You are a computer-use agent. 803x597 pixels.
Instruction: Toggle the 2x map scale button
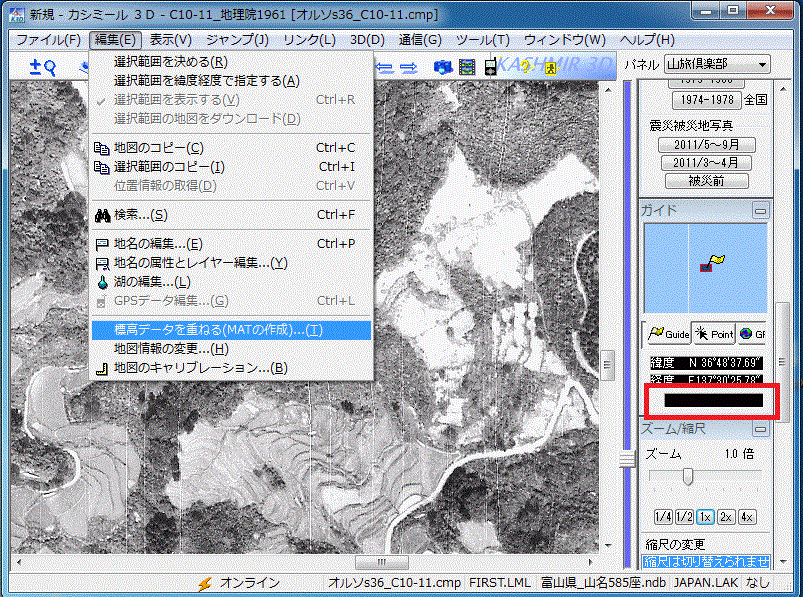(x=725, y=517)
